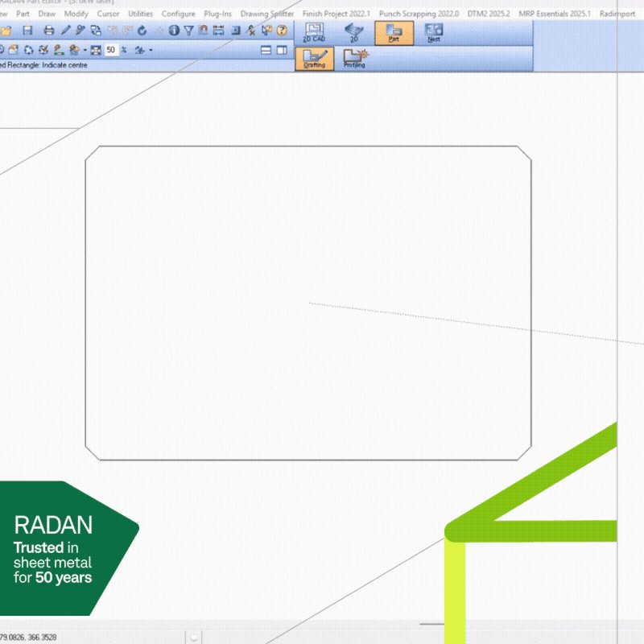644x644 pixels.
Task: Click the horizontal dimension arrows icon
Action: pyautogui.click(x=218, y=31)
